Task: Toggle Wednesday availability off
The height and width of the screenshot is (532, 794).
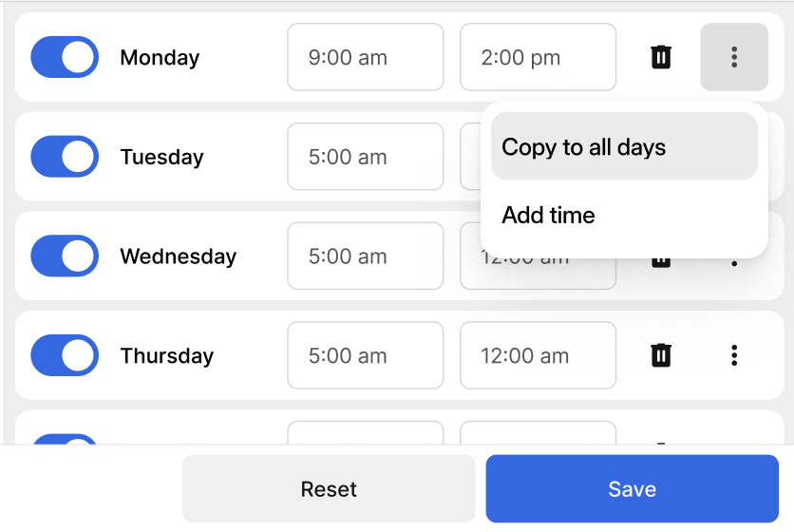Action: [65, 256]
